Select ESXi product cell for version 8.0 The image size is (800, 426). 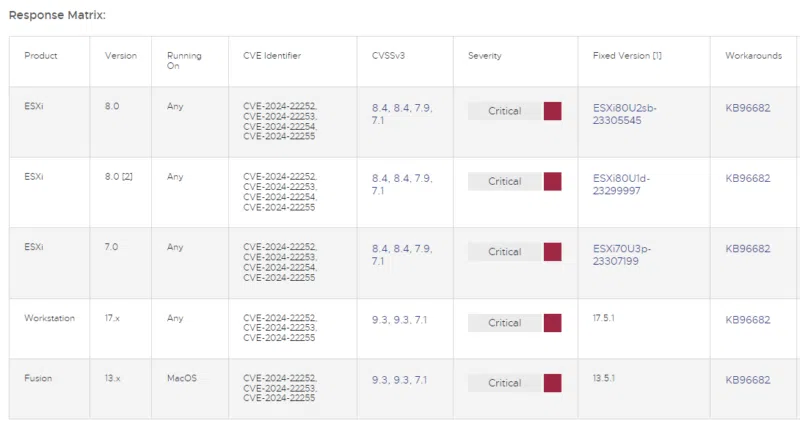click(34, 106)
